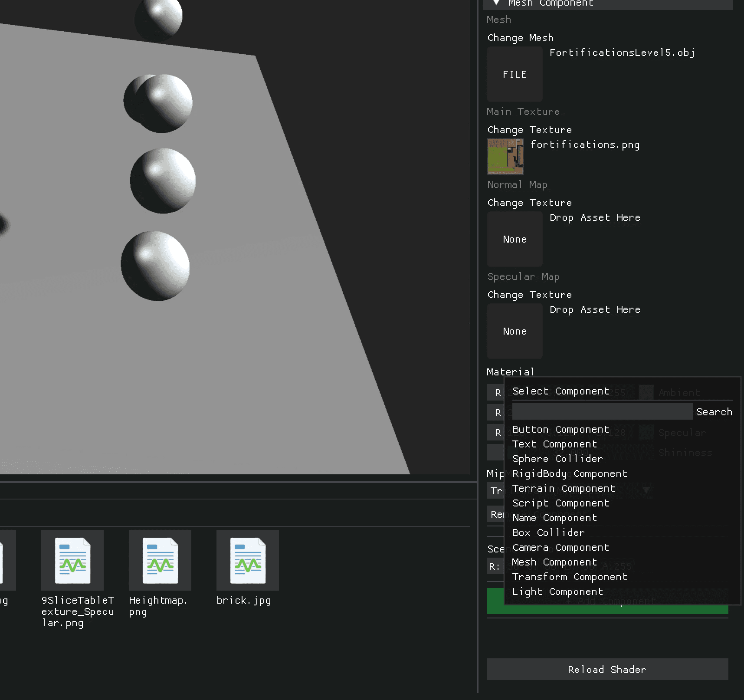Click the Search button in Select Component

714,412
